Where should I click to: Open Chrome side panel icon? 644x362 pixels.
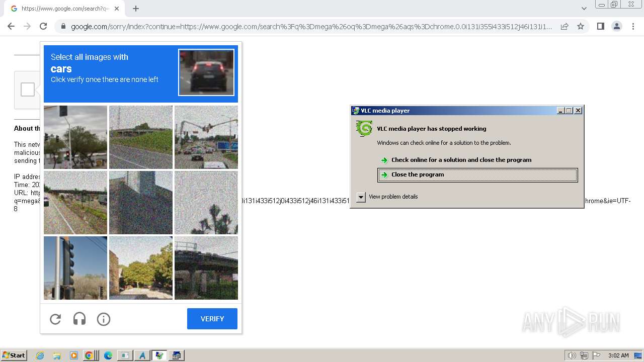(x=600, y=26)
